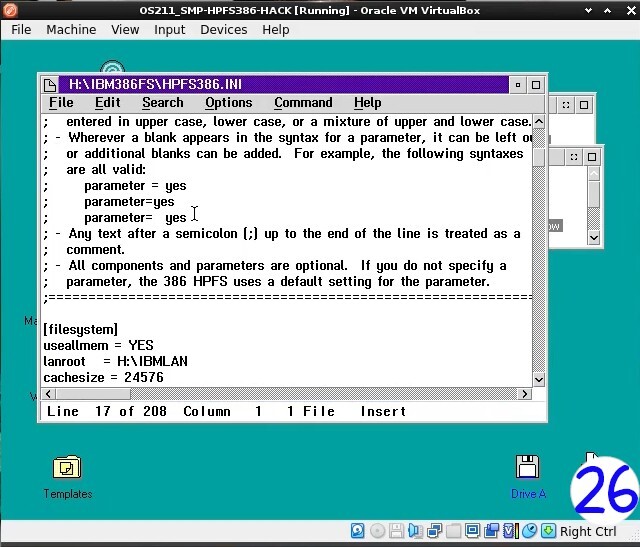Click the floppy disk status icon
Viewport: 640px width, 547px height.
(396, 531)
